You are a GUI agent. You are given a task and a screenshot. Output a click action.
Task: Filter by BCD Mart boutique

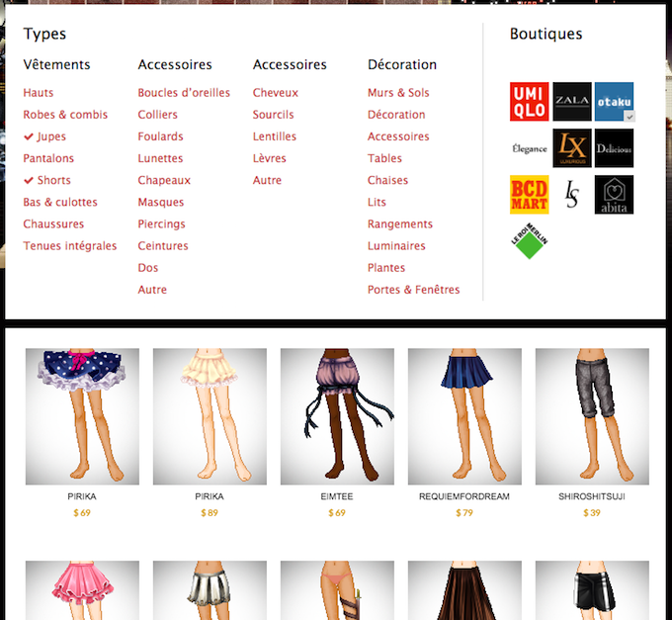529,195
